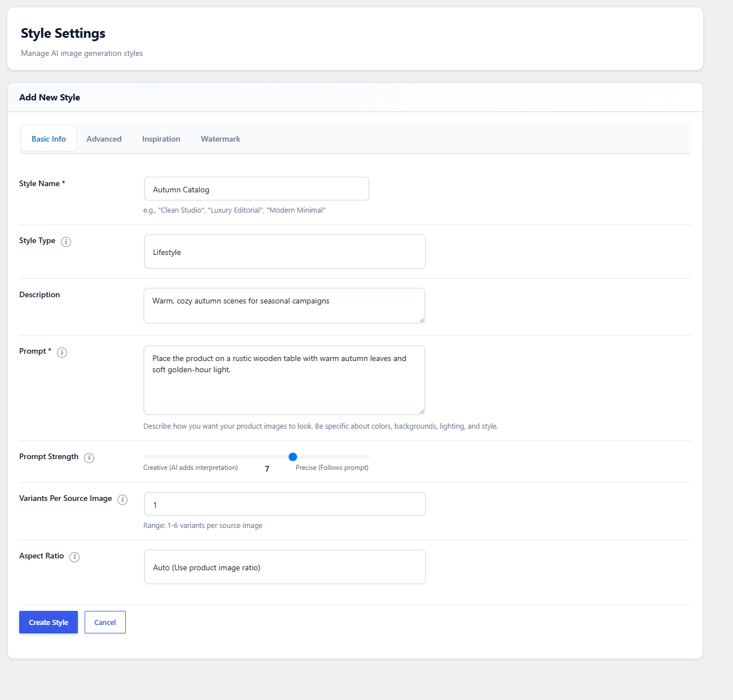Click inside the Prompt text area
The height and width of the screenshot is (700, 733).
(284, 380)
